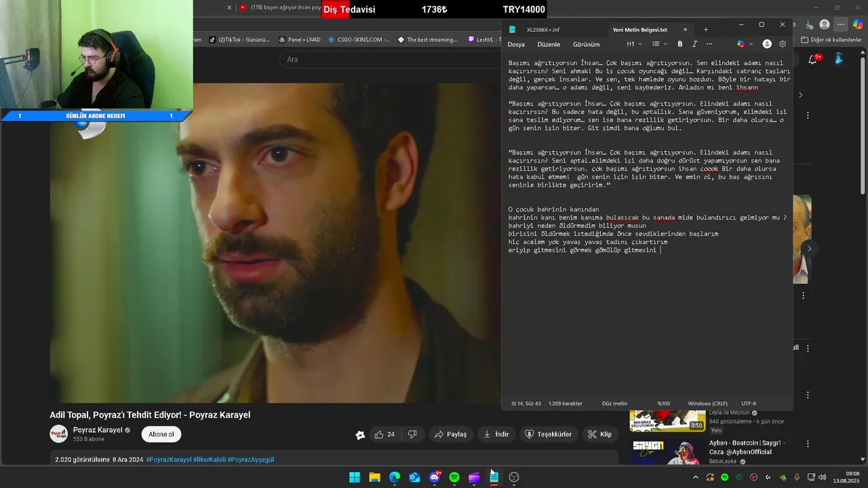Viewport: 868px width, 488px height.
Task: Open Notepad settings gear
Action: tap(783, 44)
